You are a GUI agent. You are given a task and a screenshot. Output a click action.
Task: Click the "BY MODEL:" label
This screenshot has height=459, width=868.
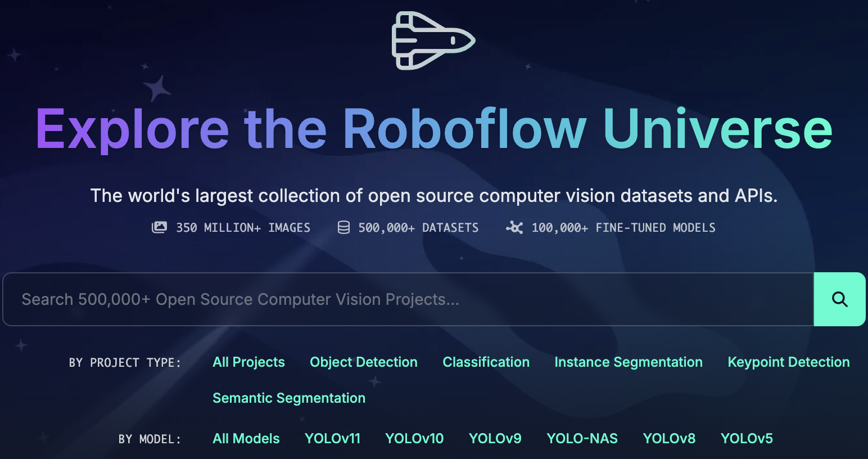[150, 439]
